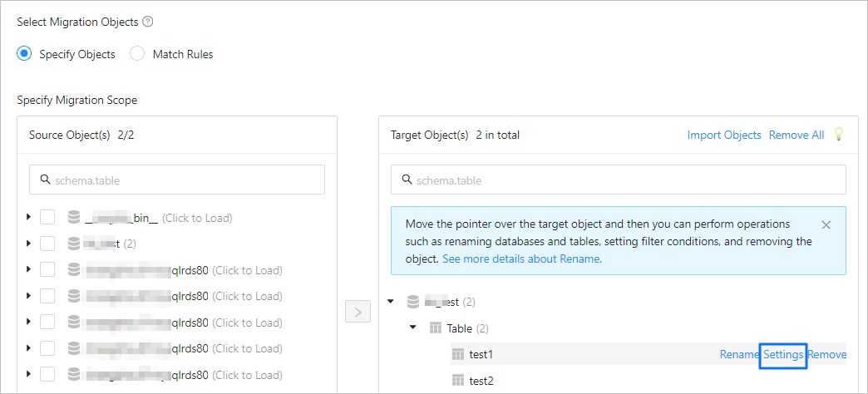This screenshot has width=868, height=394.
Task: Click table icon next to test1
Action: click(x=457, y=354)
